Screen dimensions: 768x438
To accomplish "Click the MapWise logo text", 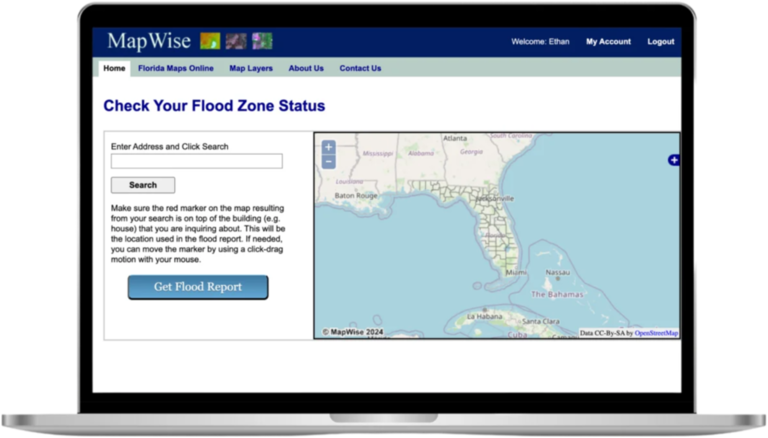I will (149, 41).
